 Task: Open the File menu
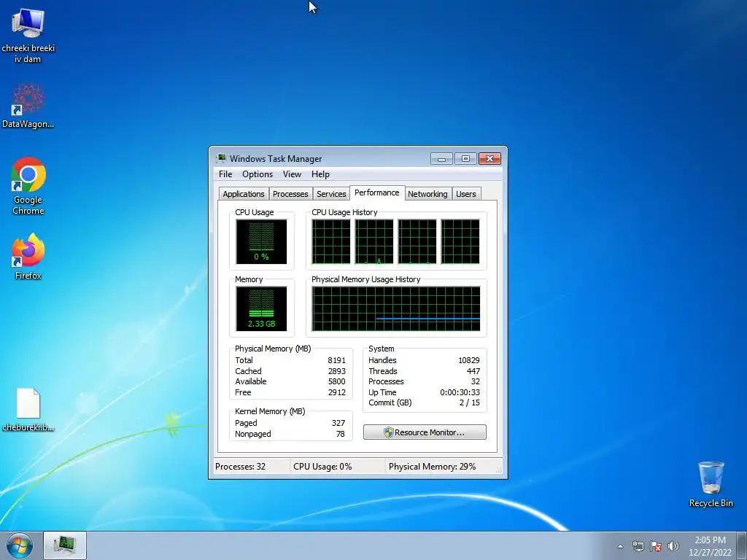225,174
